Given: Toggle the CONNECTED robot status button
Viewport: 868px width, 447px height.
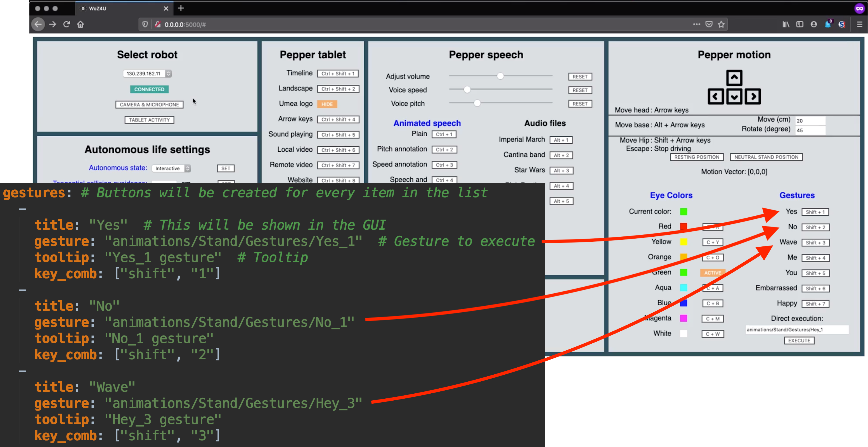Looking at the screenshot, I should point(149,89).
